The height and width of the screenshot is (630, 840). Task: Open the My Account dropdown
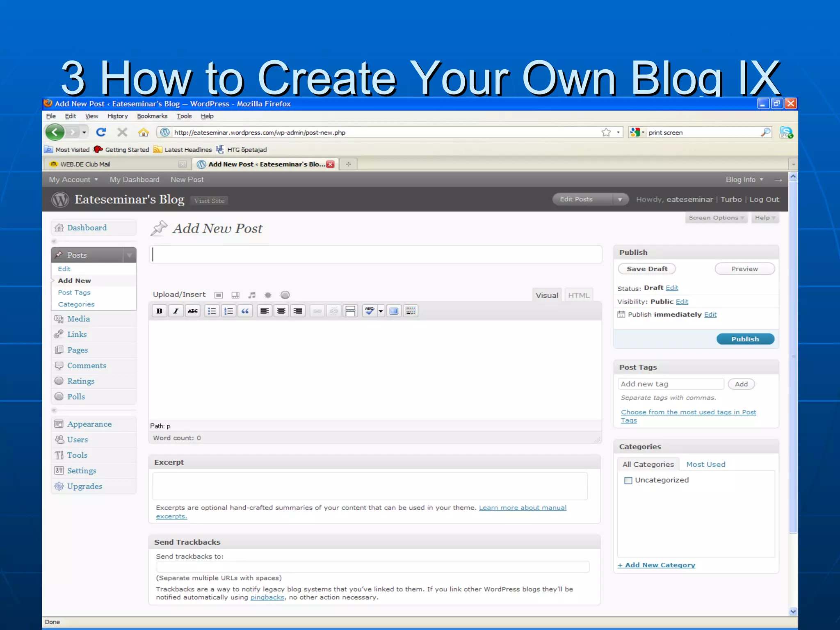pyautogui.click(x=73, y=180)
